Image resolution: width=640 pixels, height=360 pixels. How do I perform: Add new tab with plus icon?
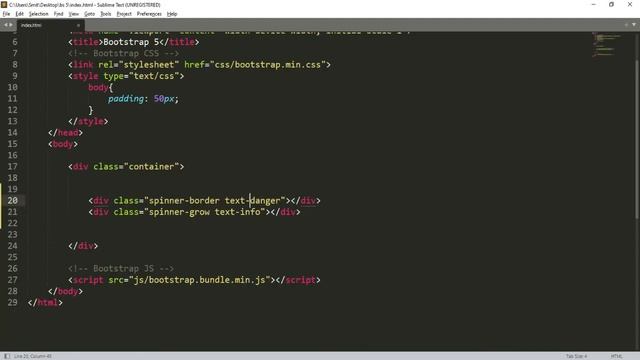[626, 25]
